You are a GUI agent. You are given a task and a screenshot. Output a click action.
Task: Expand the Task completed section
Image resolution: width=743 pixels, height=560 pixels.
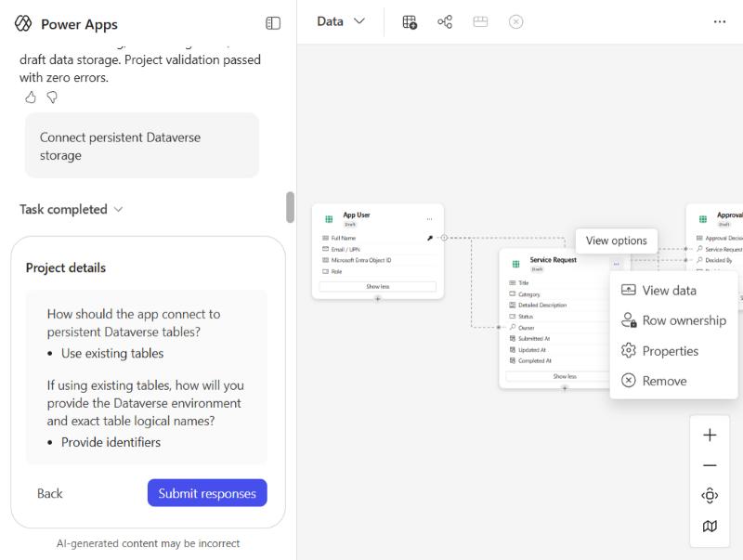(x=72, y=209)
